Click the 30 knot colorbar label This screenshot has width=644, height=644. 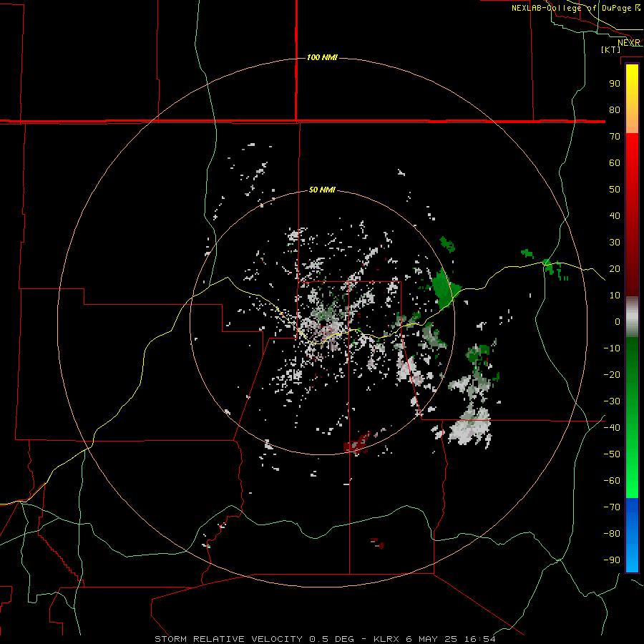[x=615, y=243]
